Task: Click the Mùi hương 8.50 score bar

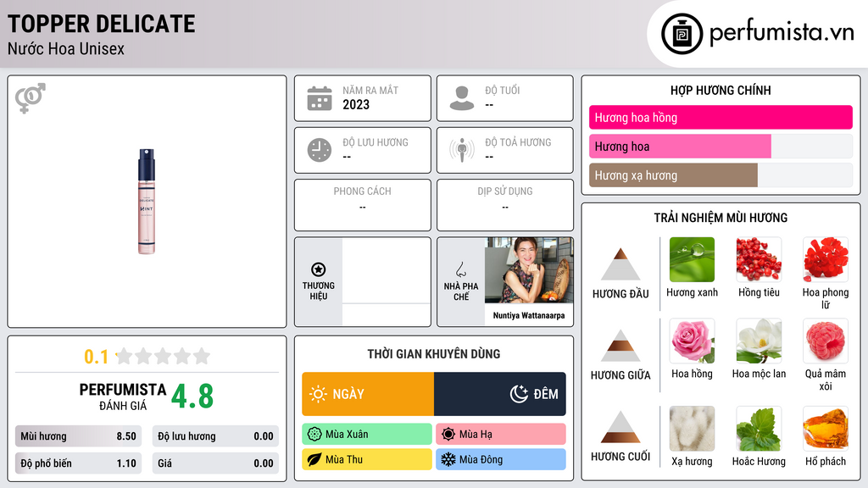Action: tap(78, 436)
